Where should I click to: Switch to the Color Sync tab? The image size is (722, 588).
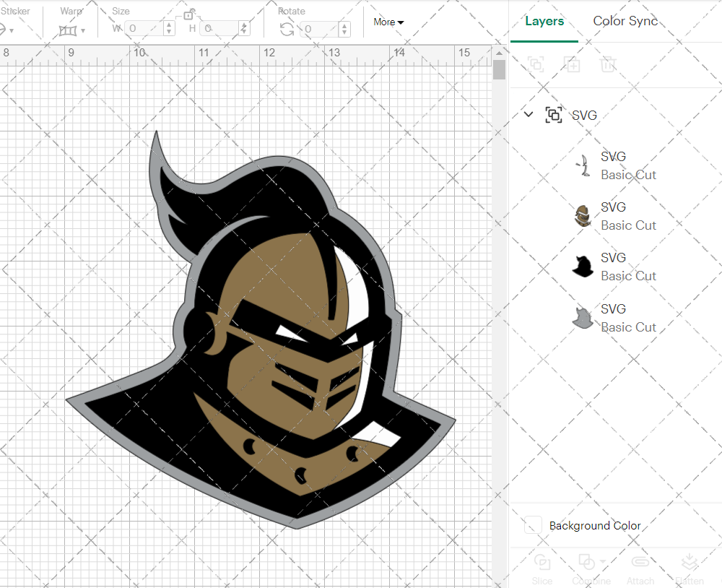[625, 21]
